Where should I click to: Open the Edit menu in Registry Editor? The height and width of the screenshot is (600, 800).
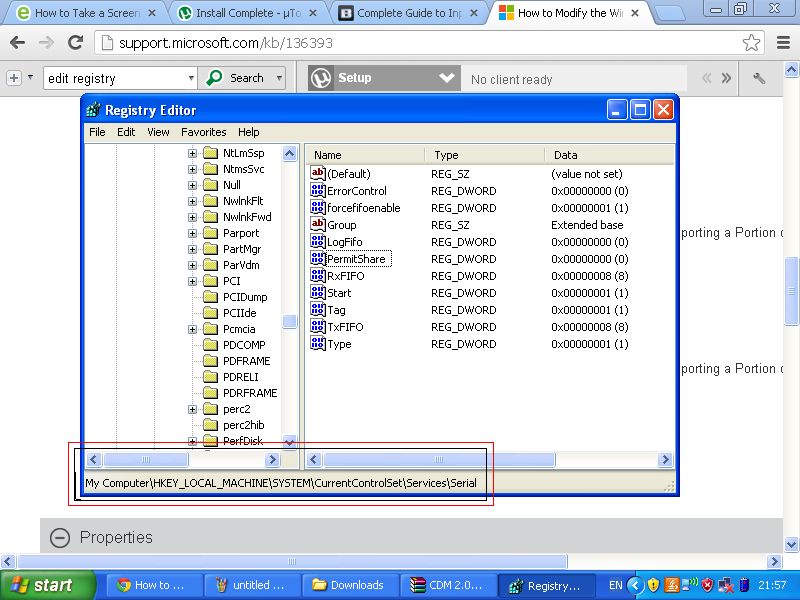tap(126, 132)
